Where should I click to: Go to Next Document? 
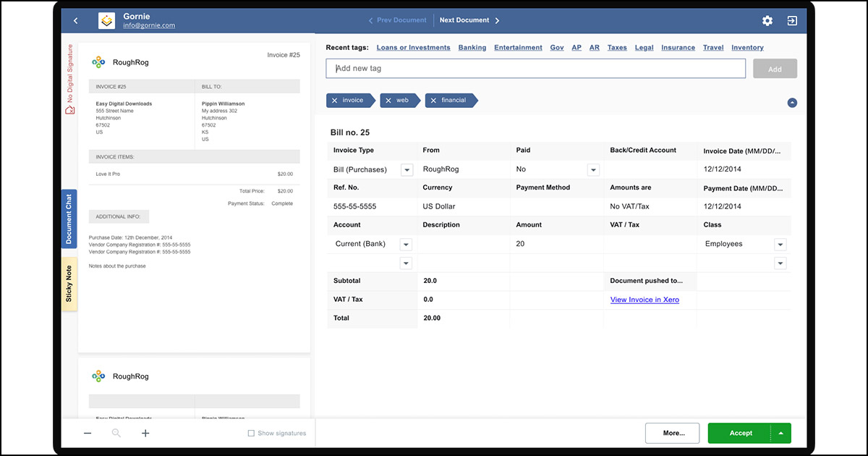pos(469,20)
